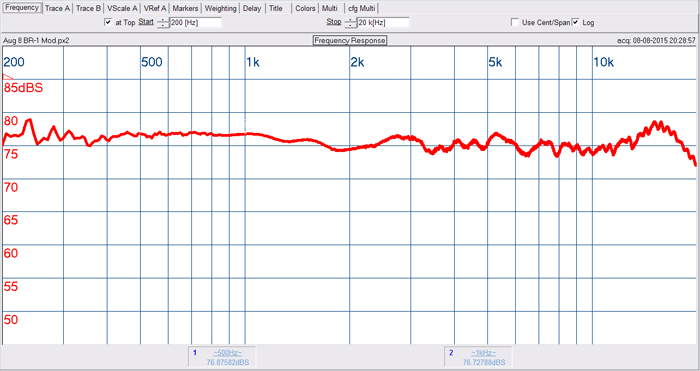Increase Start frequency with the up stepper arrow
Viewport: 700px width, 371px height.
pos(163,20)
